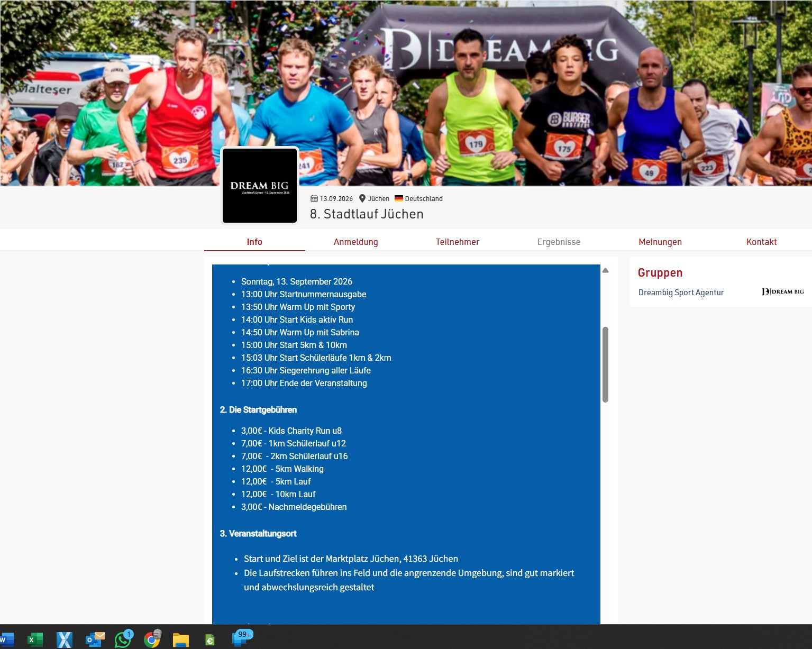Click the calendar icon beside 13.09.2026
Viewport: 812px width, 649px height.
pos(314,199)
